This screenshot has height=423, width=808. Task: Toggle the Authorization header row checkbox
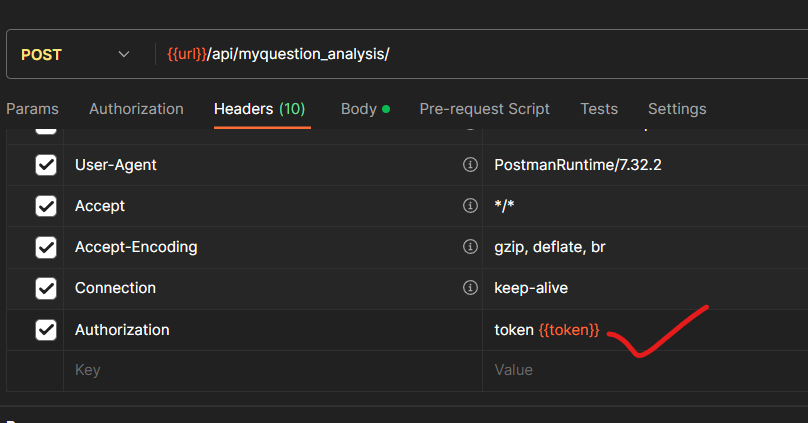[x=46, y=330]
